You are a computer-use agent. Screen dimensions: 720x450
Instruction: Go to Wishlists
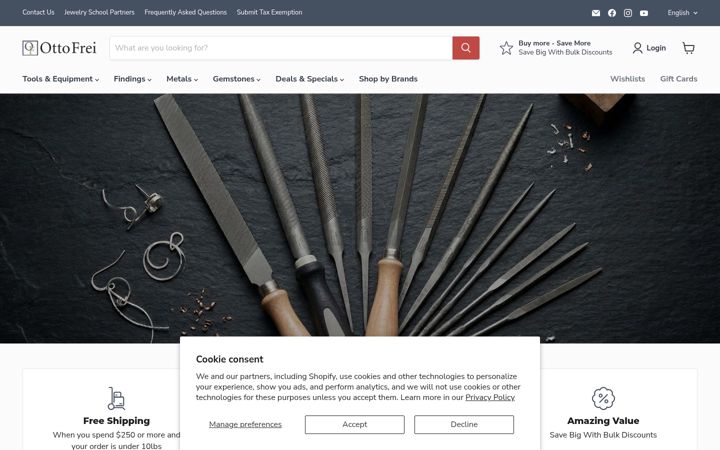tap(627, 79)
